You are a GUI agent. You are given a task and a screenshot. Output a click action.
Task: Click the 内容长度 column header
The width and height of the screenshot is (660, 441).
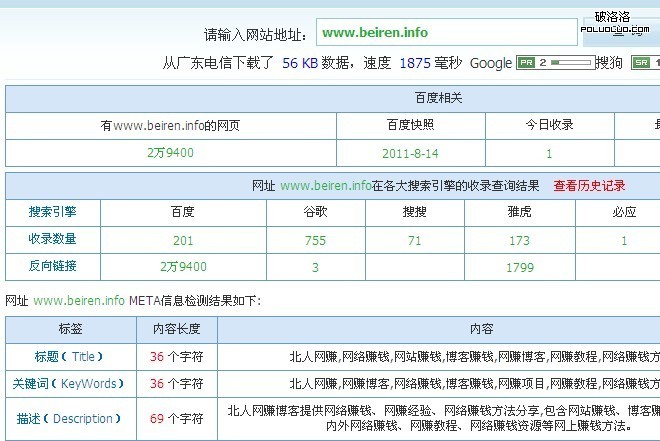point(176,329)
